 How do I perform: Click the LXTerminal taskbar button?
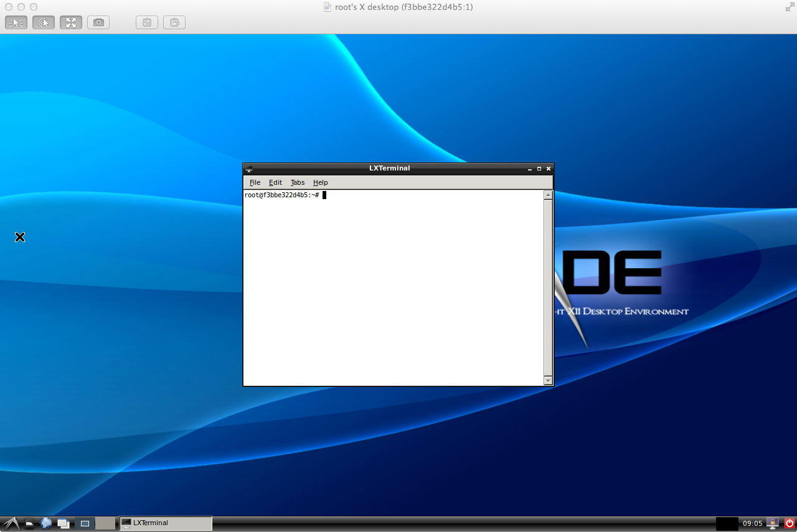[166, 523]
